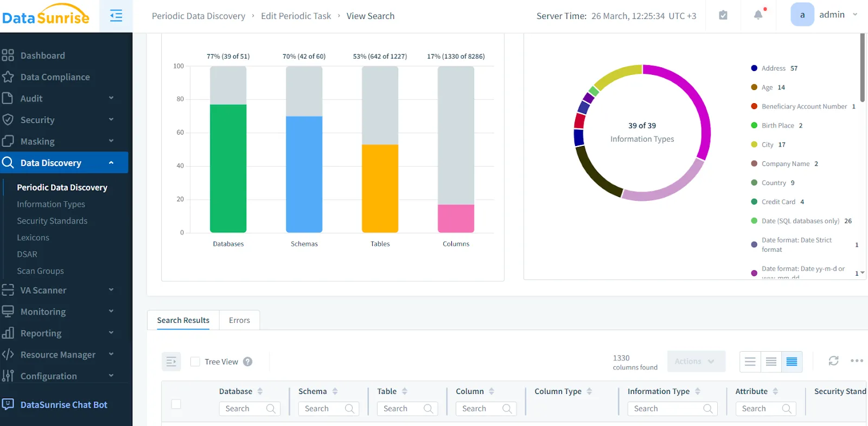The height and width of the screenshot is (426, 868).
Task: Open the DataSunrise Chat Bot
Action: pyautogui.click(x=63, y=404)
